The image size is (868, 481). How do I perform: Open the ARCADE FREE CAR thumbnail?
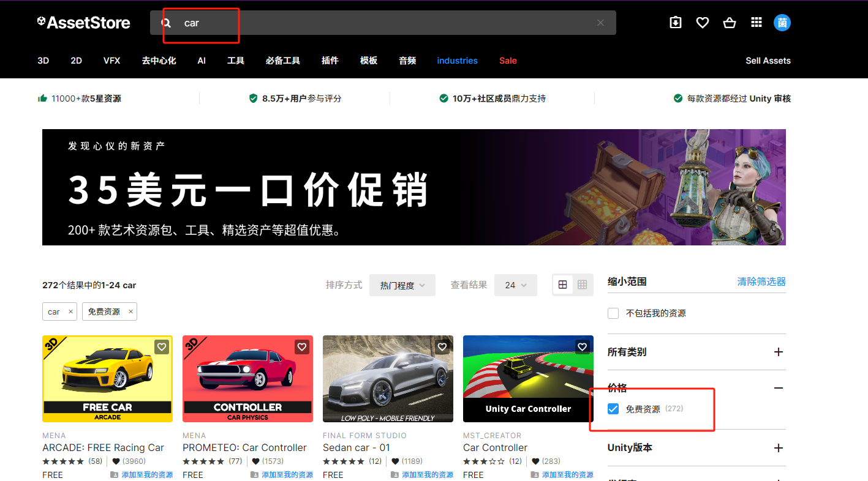click(x=107, y=379)
